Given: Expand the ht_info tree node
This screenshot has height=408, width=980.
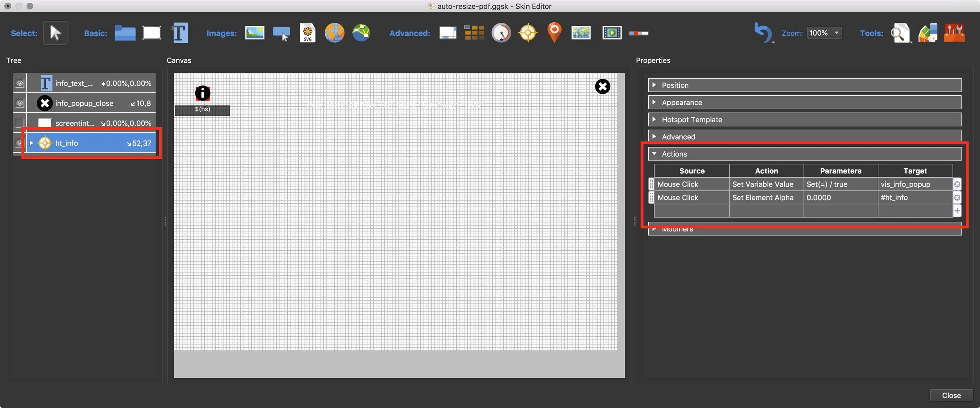Looking at the screenshot, I should (x=31, y=143).
